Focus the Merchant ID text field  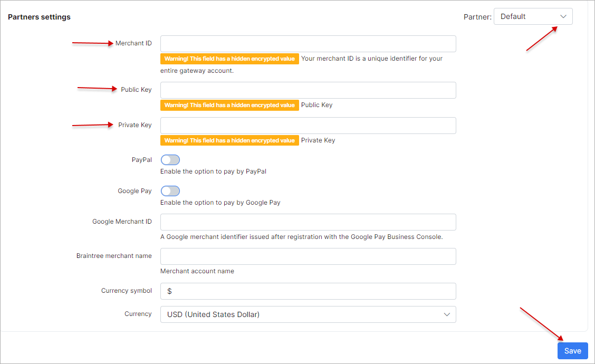coord(308,44)
